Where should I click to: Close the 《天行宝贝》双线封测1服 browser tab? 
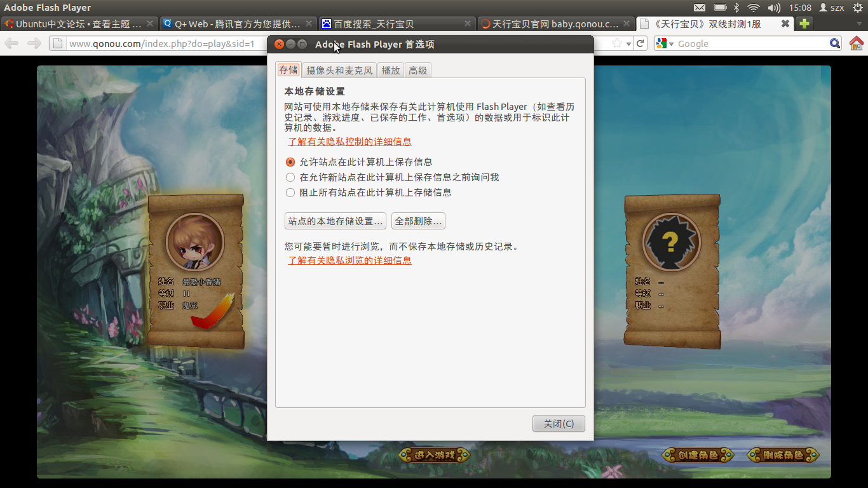(785, 24)
